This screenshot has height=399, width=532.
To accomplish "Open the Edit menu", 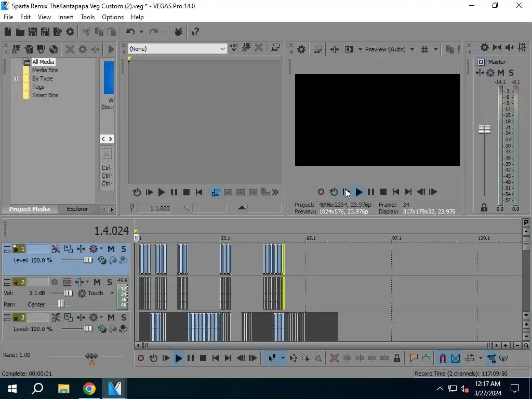I will (25, 17).
